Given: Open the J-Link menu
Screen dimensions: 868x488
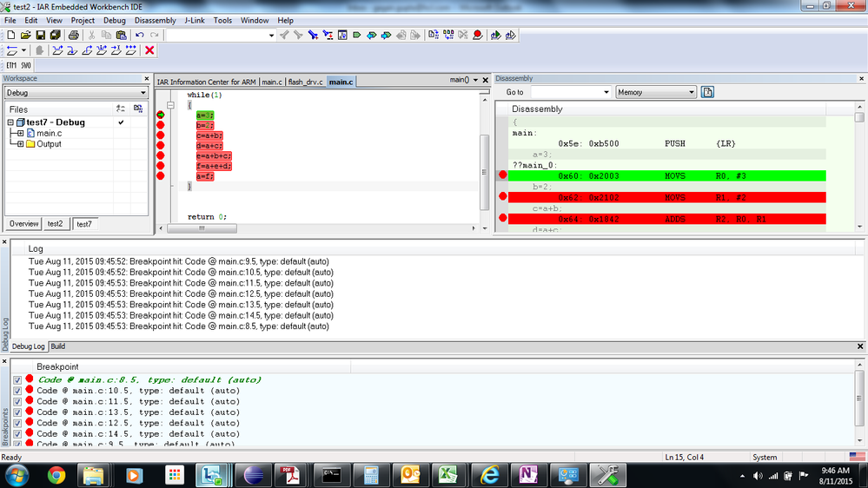Looking at the screenshot, I should [x=195, y=21].
